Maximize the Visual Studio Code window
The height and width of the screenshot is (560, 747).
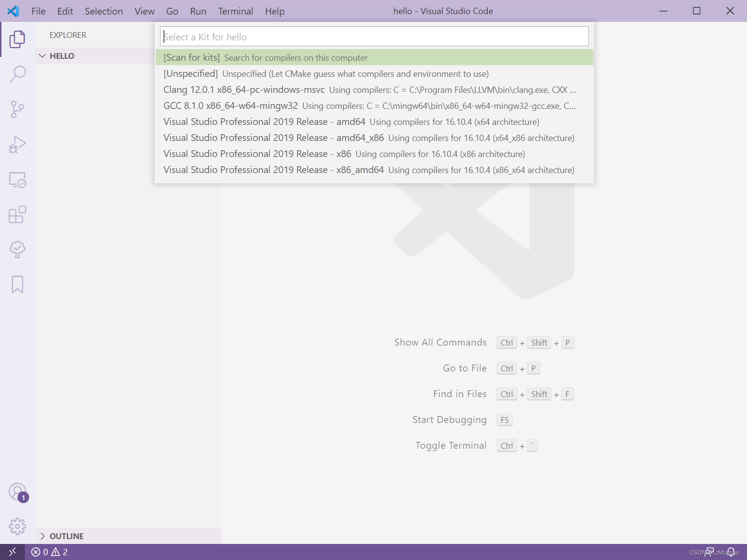696,11
